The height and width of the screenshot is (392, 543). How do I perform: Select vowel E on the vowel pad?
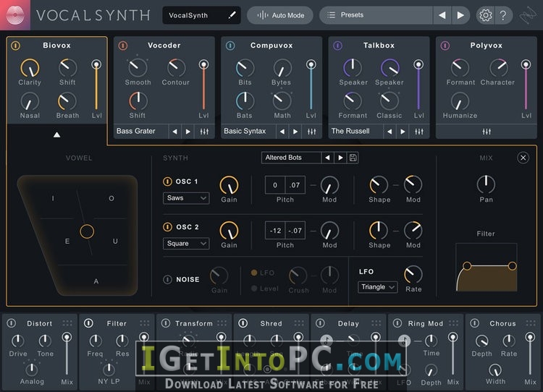pyautogui.click(x=67, y=241)
